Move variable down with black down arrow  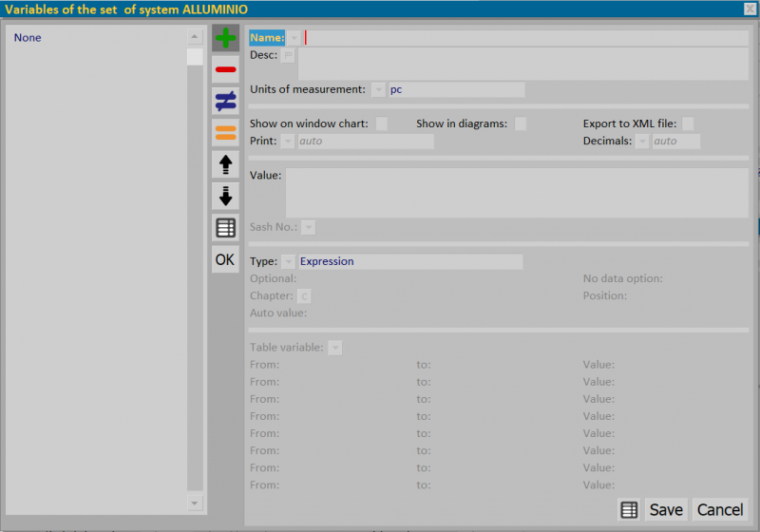click(225, 196)
